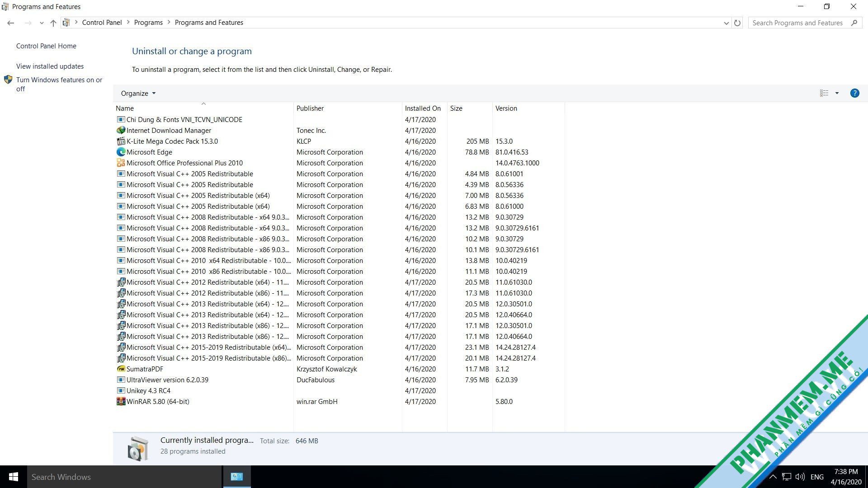Image resolution: width=868 pixels, height=488 pixels.
Task: Click the Programs breadcrumb
Action: (x=148, y=23)
